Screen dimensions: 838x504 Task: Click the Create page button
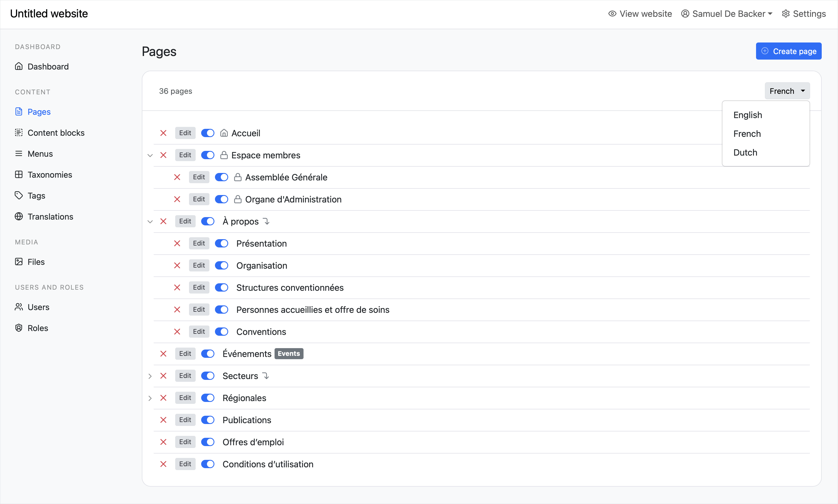click(788, 51)
